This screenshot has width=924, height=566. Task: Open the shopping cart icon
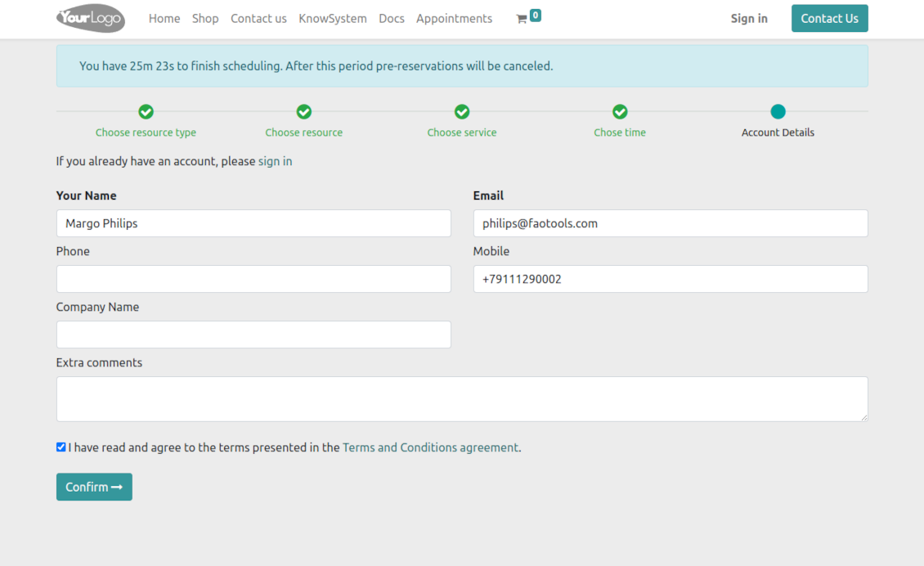pos(522,19)
